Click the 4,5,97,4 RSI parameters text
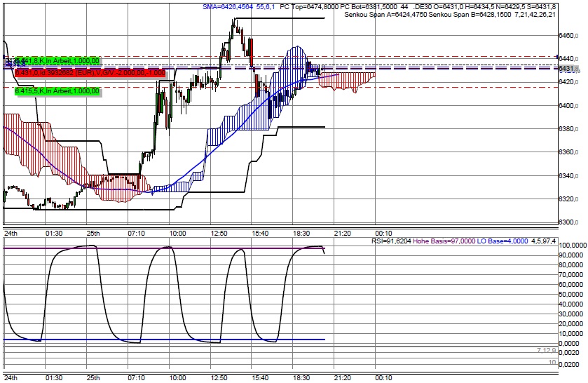This screenshot has width=588, height=383. [544, 241]
